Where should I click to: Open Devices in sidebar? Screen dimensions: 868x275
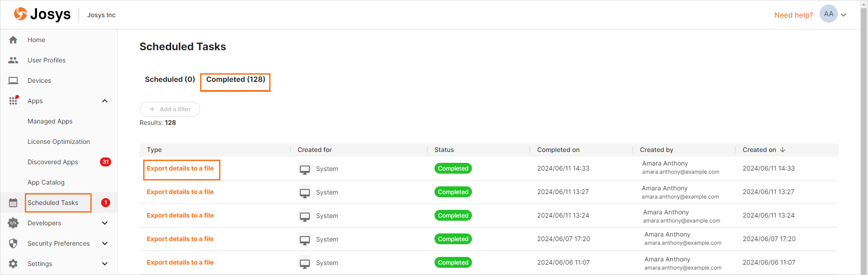(x=39, y=81)
